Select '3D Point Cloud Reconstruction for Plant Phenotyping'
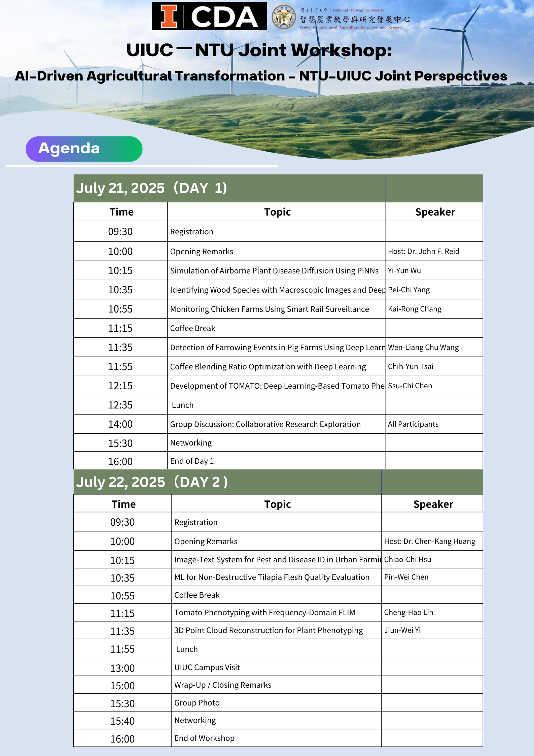 [x=269, y=630]
